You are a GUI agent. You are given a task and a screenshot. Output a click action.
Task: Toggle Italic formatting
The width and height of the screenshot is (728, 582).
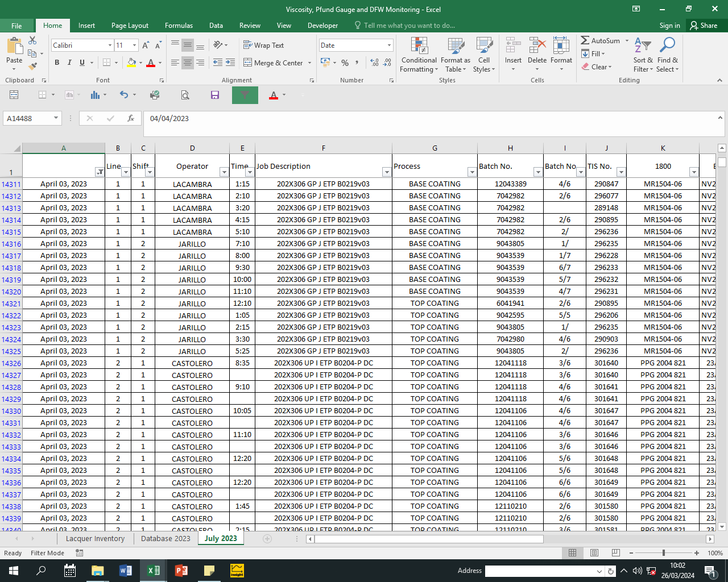[x=69, y=63]
